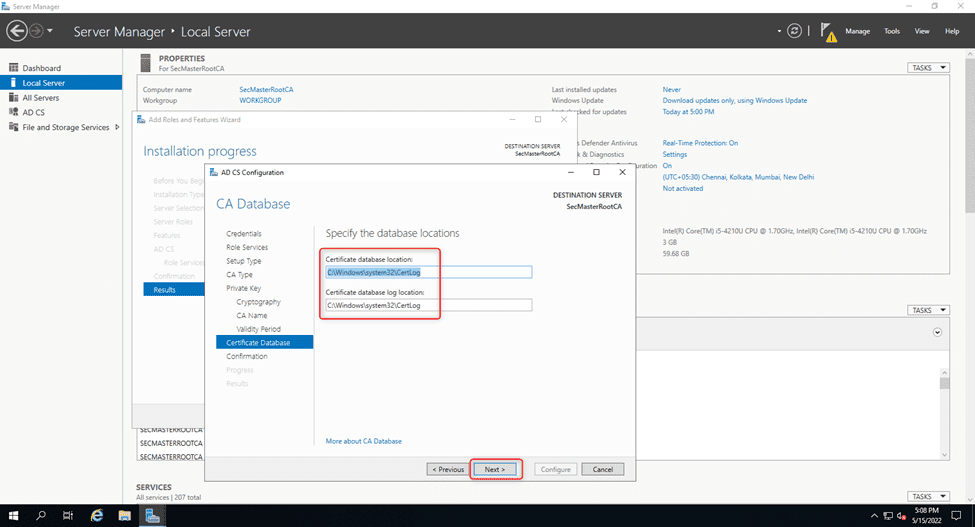Screen dimensions: 975x527
Task: Launch Internet Explorer from taskbar
Action: tap(97, 516)
